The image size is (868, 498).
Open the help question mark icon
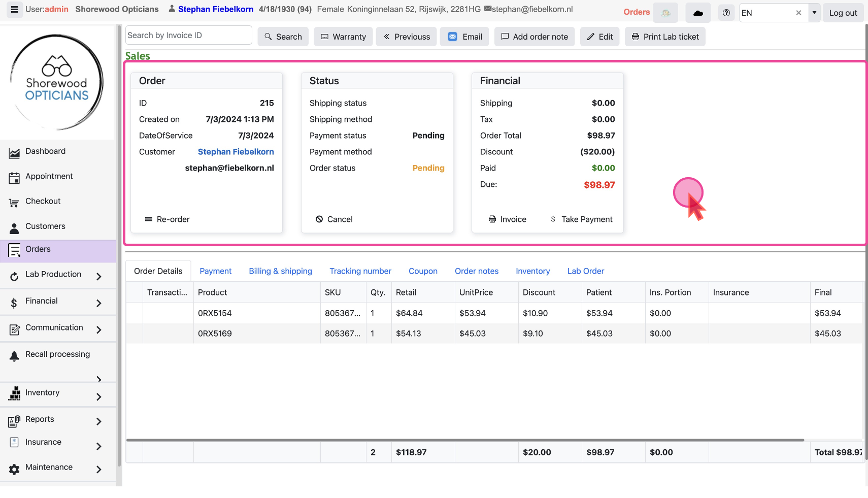click(x=726, y=13)
